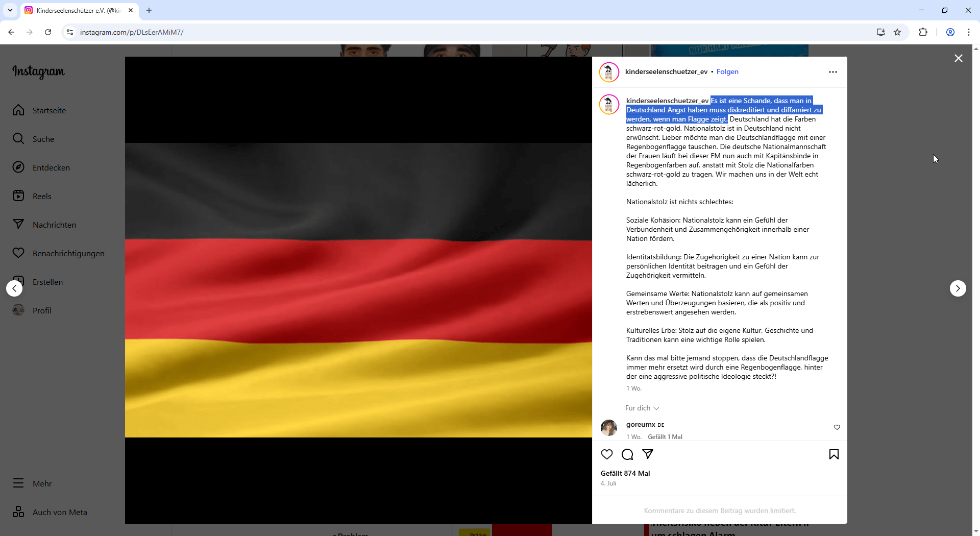Like the post with heart icon
This screenshot has width=980, height=536.
pyautogui.click(x=607, y=454)
